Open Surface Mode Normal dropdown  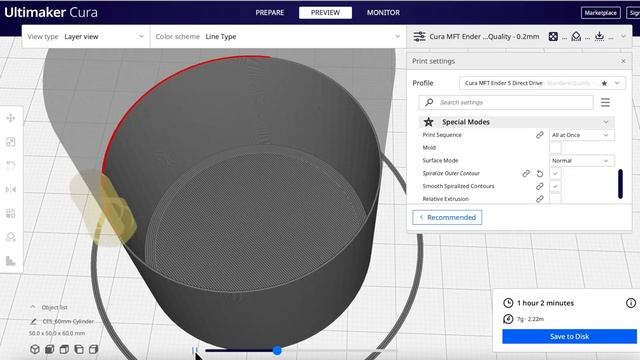point(582,161)
